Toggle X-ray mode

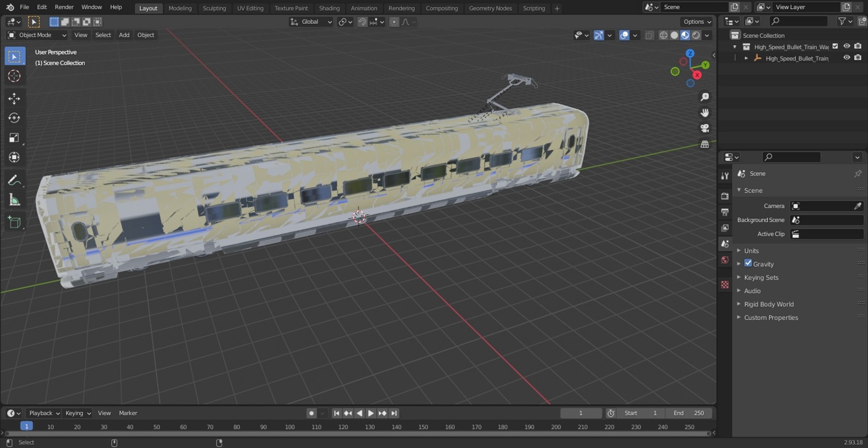(649, 35)
